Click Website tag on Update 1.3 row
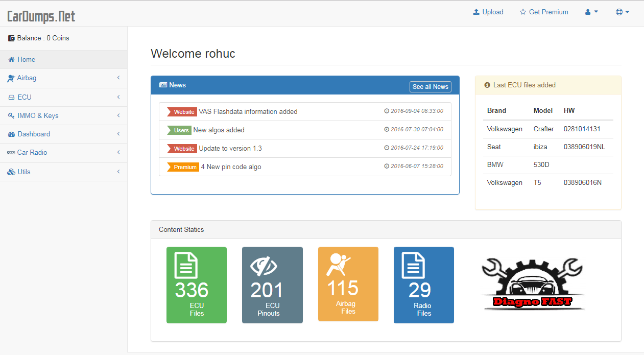The width and height of the screenshot is (644, 355). coord(182,149)
